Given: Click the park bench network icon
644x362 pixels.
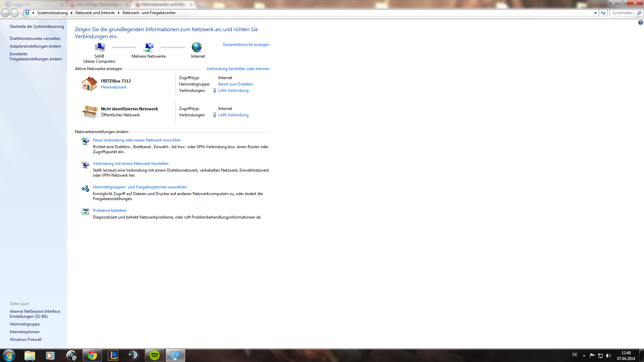Looking at the screenshot, I should tap(90, 112).
